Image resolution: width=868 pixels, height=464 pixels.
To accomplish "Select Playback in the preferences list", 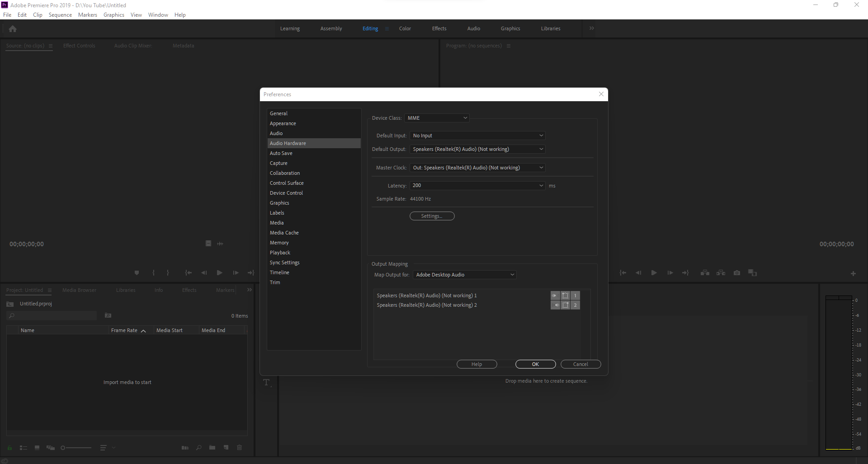I will (x=280, y=253).
